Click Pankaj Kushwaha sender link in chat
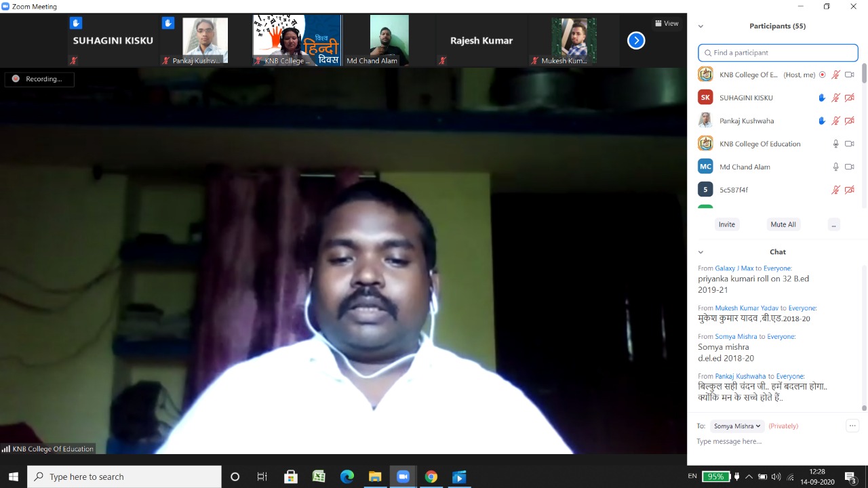Screen dimensions: 868x488 pos(740,376)
